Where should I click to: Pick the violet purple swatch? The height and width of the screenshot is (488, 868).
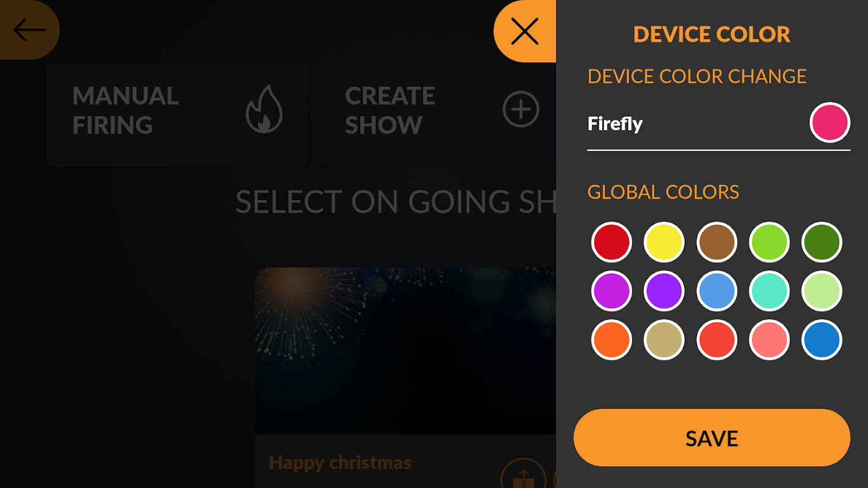tap(664, 291)
